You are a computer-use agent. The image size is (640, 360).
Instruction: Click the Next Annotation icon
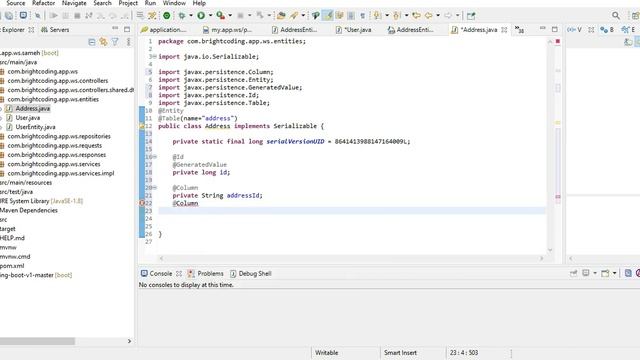pyautogui.click(x=377, y=16)
